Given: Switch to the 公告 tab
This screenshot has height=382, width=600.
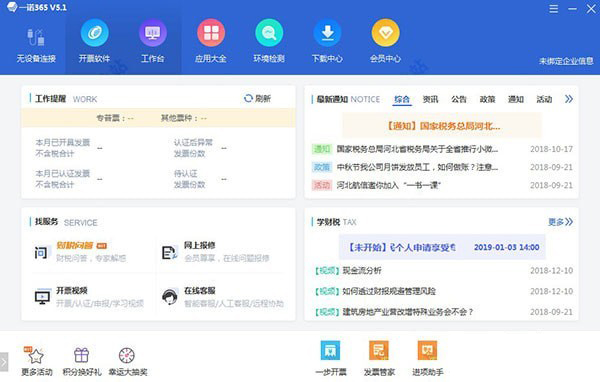Looking at the screenshot, I should point(459,99).
